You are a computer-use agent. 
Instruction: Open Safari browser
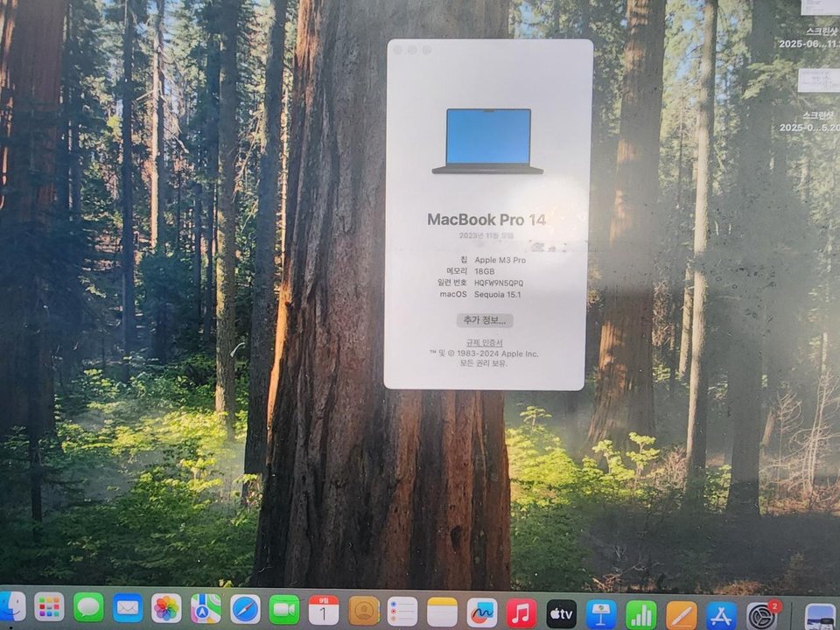click(245, 609)
